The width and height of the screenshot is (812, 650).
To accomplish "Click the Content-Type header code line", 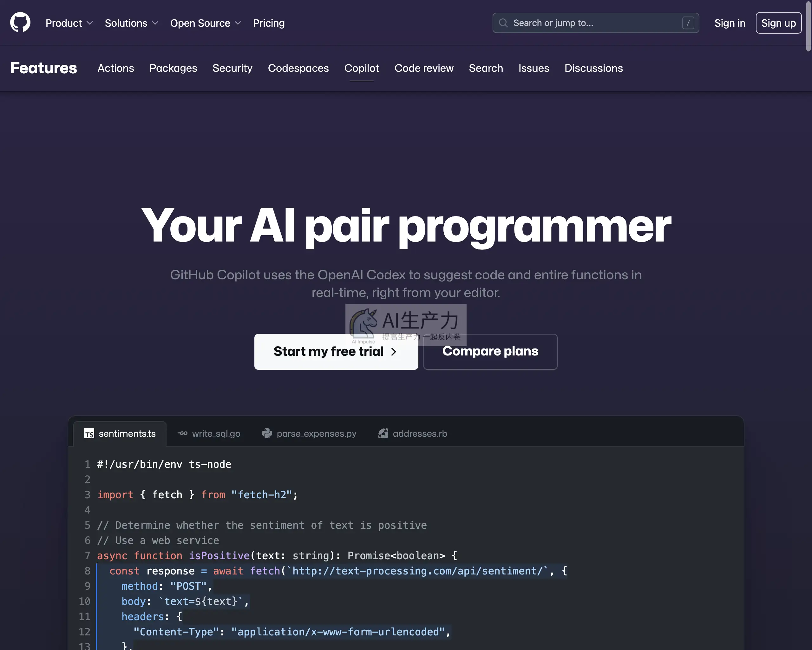I will [292, 632].
